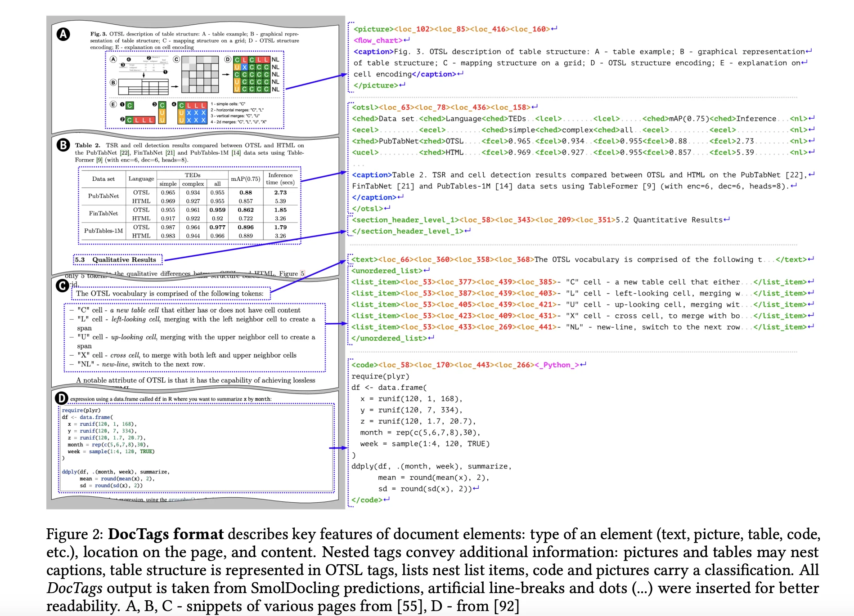Select the "Figure 2:" caption label
854x616 pixels.
coord(75,534)
